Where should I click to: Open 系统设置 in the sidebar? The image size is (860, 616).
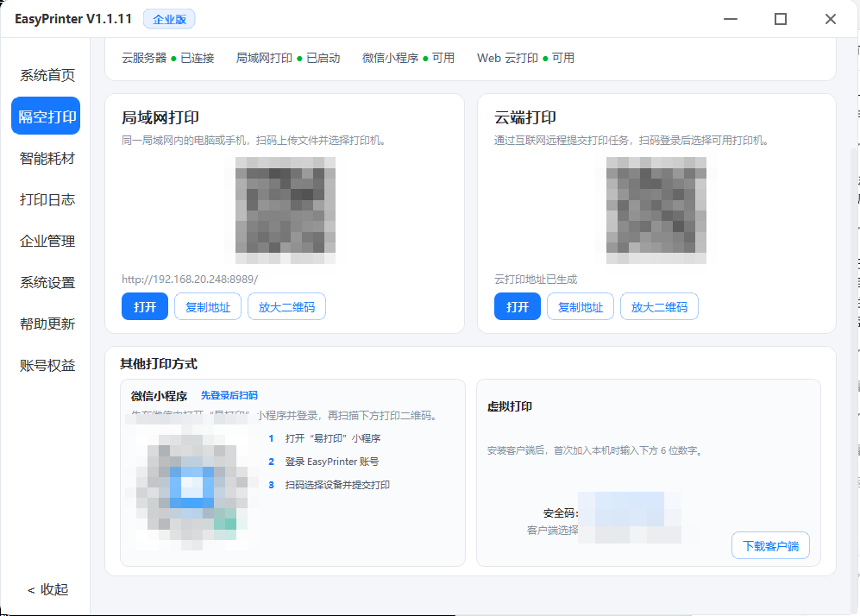tap(47, 282)
